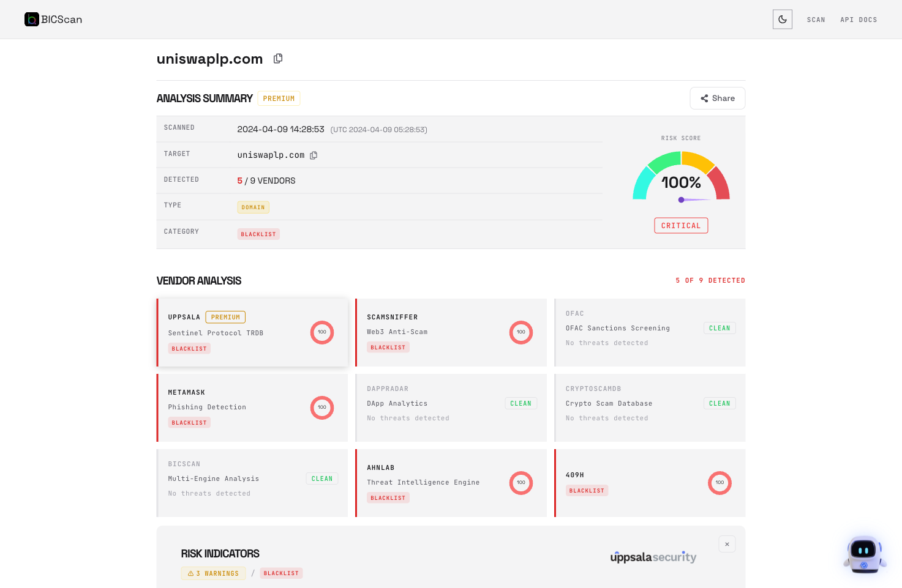
Task: Click the MetaMask 100 score ring
Action: [x=322, y=408]
